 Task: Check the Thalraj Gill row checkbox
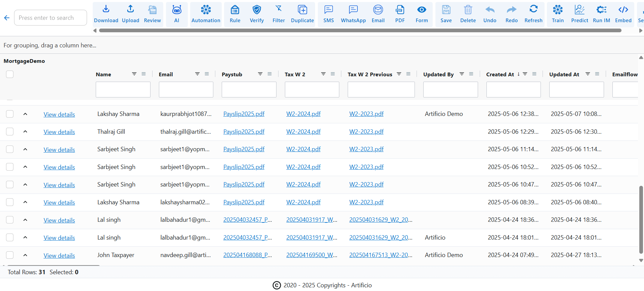click(10, 132)
